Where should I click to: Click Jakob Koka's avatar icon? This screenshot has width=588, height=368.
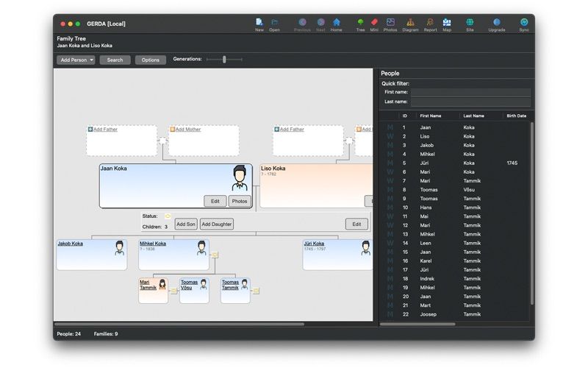119,248
